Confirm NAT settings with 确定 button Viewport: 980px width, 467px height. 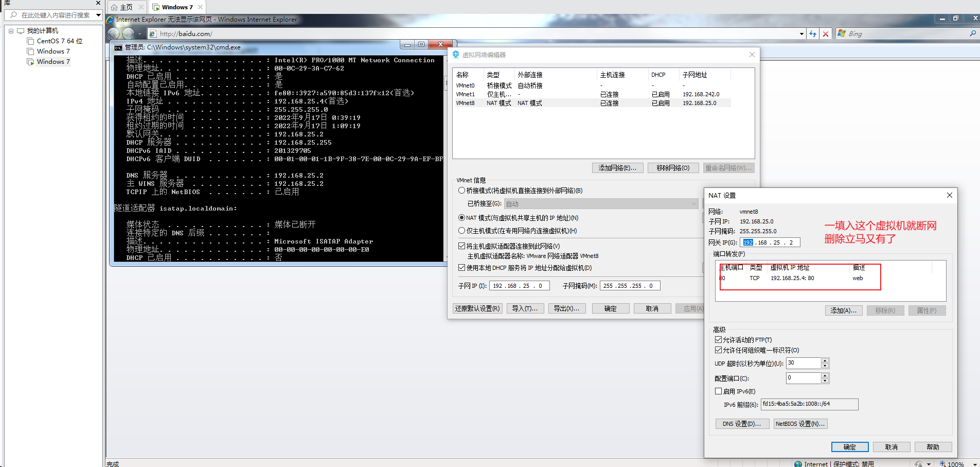click(850, 447)
